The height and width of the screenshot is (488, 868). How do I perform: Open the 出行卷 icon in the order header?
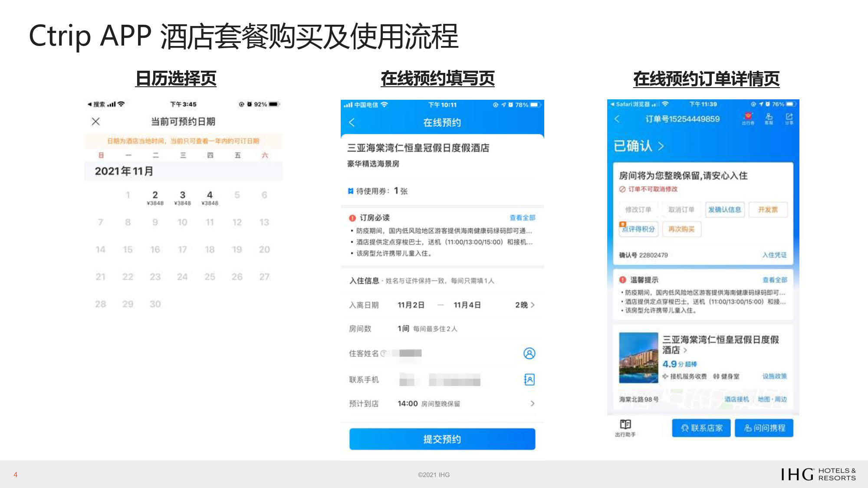748,118
